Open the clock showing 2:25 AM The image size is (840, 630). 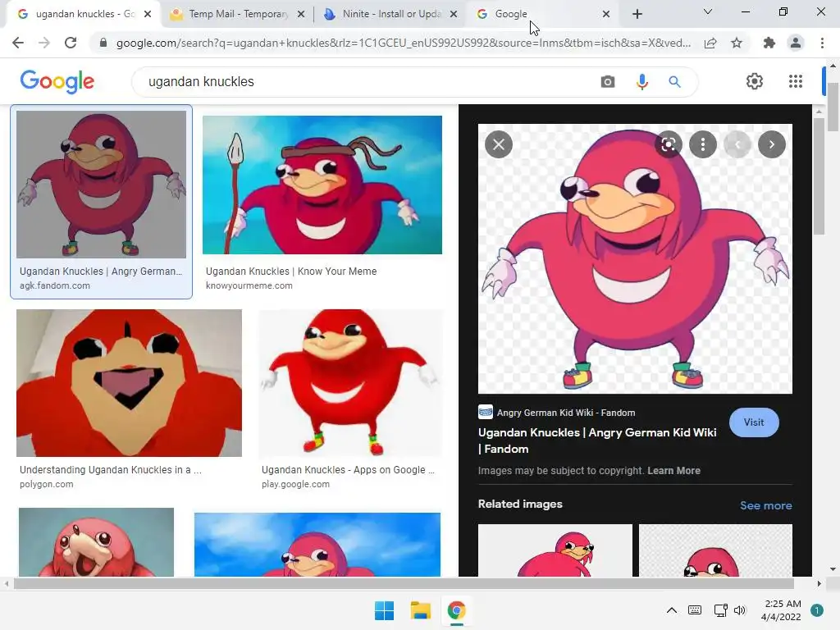point(781,610)
